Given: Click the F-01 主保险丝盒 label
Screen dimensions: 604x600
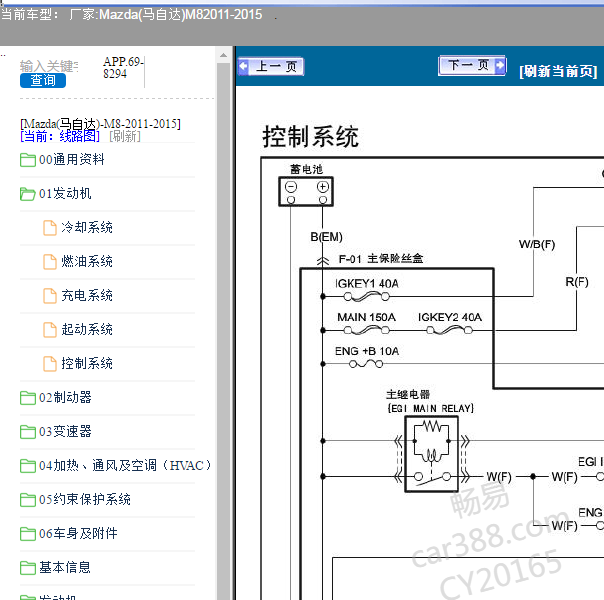Looking at the screenshot, I should tap(381, 259).
